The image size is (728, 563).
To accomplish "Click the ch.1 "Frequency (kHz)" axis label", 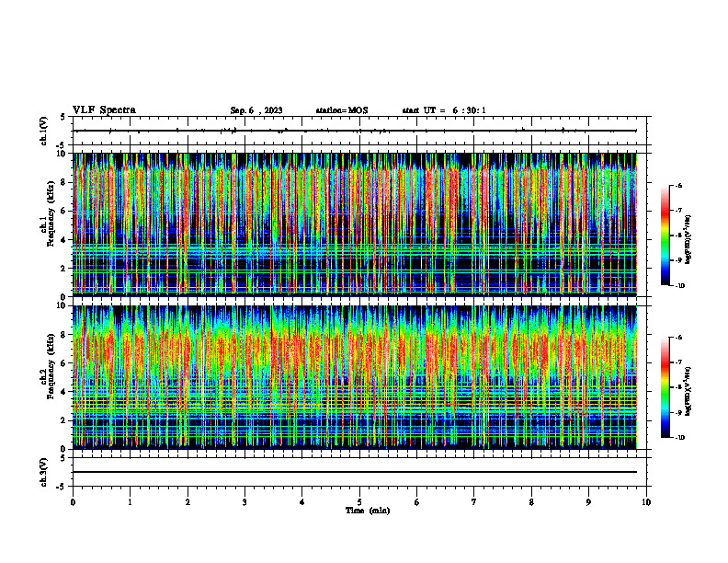I will coord(51,213).
